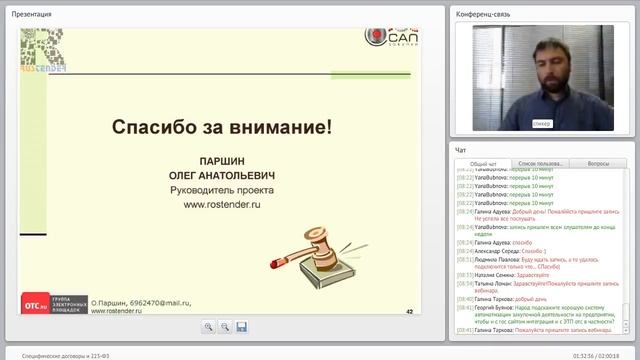Click slide number 42
Viewport: 640px width, 360px height.
click(409, 311)
